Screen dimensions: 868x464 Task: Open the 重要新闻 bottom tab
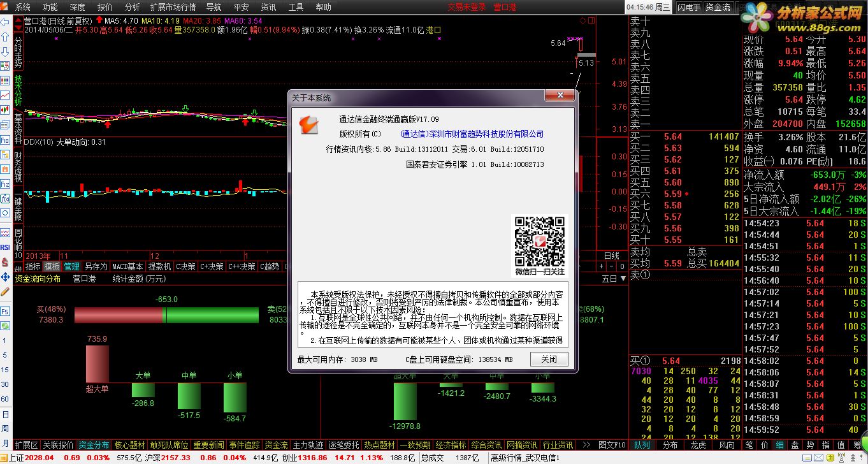pos(208,445)
